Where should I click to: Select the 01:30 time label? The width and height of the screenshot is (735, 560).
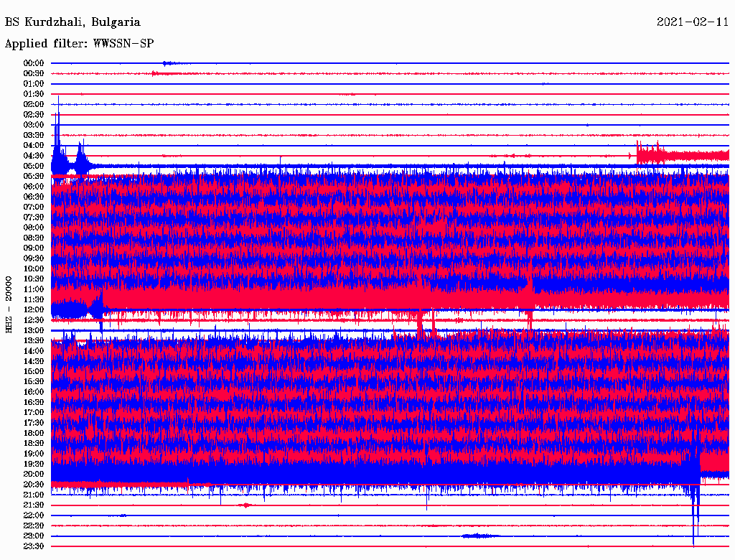(x=34, y=94)
